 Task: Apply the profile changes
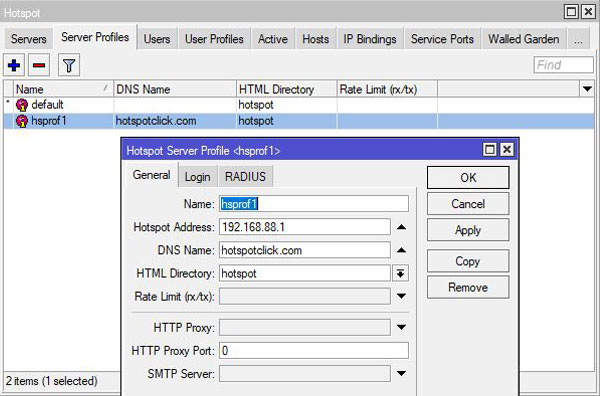468,230
